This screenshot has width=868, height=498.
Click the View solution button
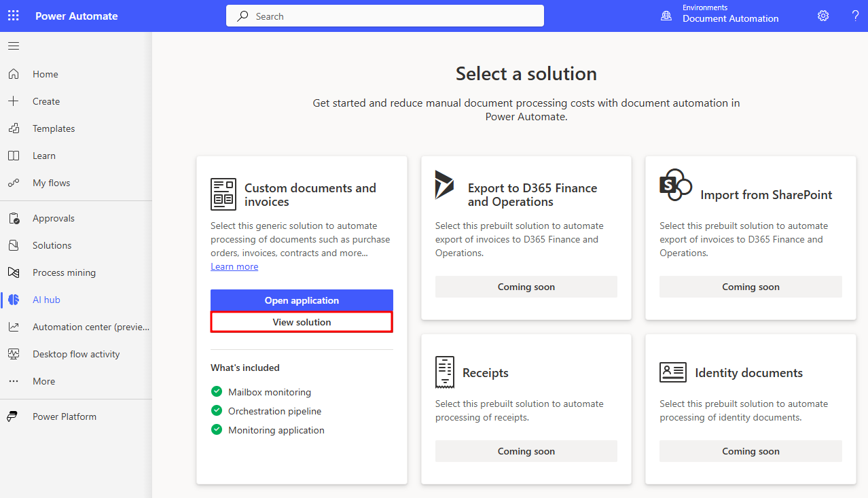[x=302, y=322]
